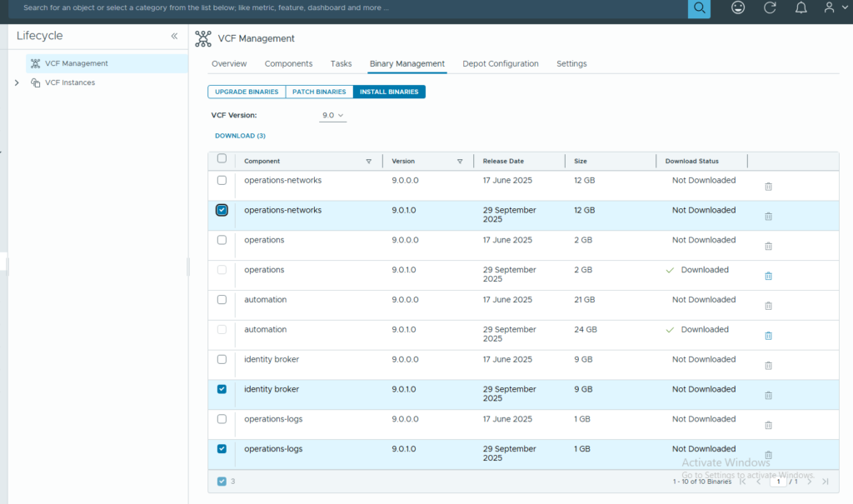Uncheck operations-networks 9.0.1.0 checkbox
This screenshot has height=504, width=853.
pos(222,210)
